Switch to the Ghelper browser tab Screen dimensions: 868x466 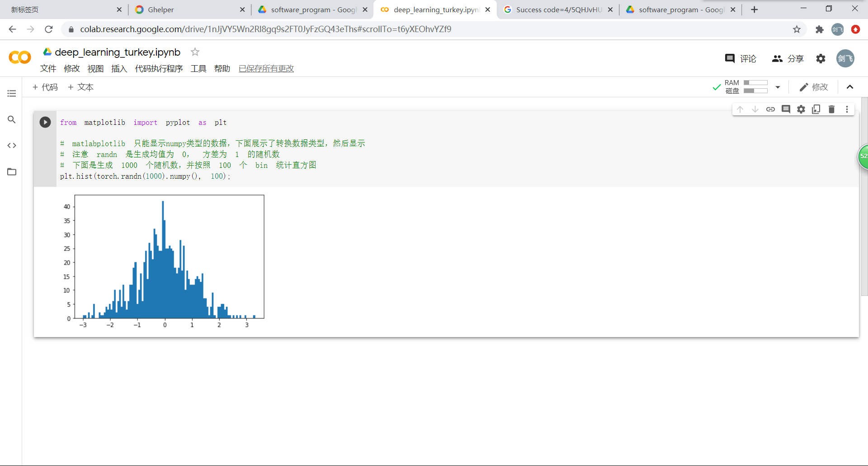click(x=190, y=10)
